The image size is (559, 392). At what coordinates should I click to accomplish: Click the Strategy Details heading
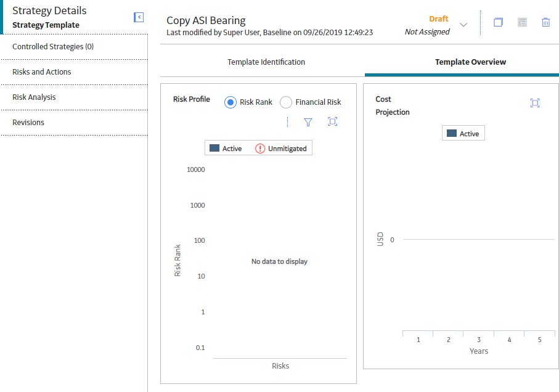click(49, 10)
